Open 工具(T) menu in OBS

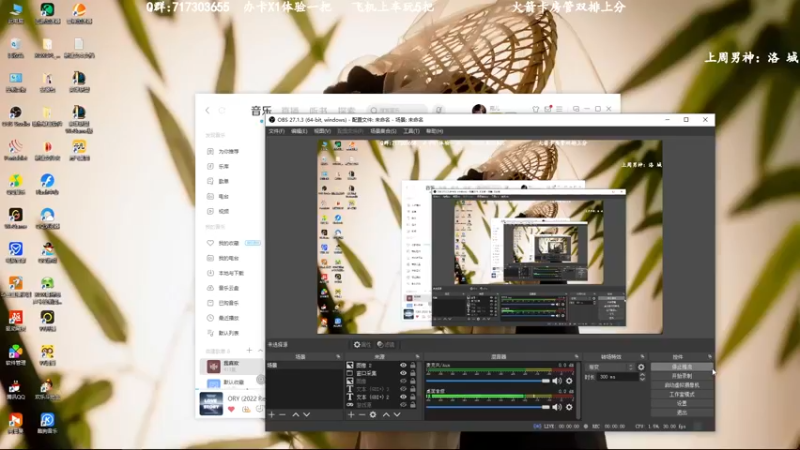(411, 131)
